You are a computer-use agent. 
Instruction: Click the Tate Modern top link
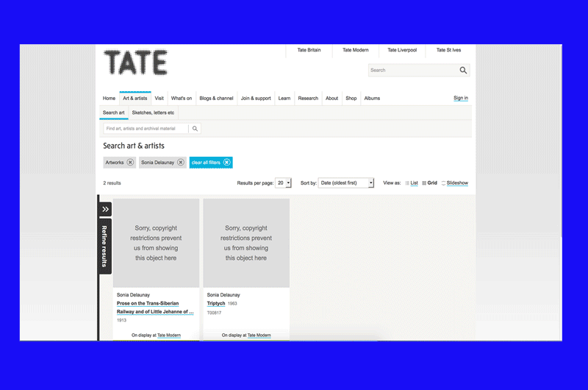click(x=356, y=50)
